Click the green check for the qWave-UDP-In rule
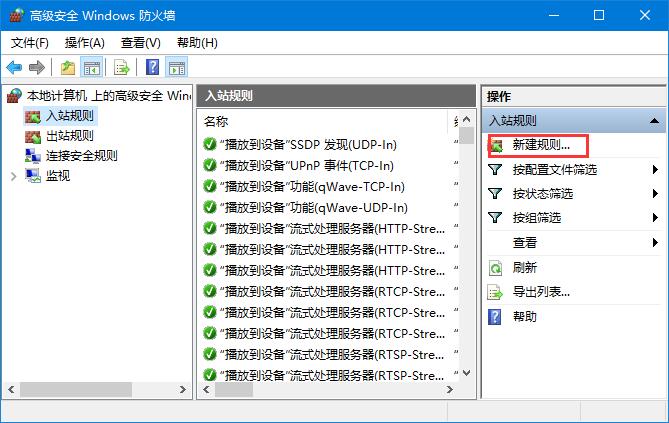Image resolution: width=669 pixels, height=423 pixels. pyautogui.click(x=209, y=207)
